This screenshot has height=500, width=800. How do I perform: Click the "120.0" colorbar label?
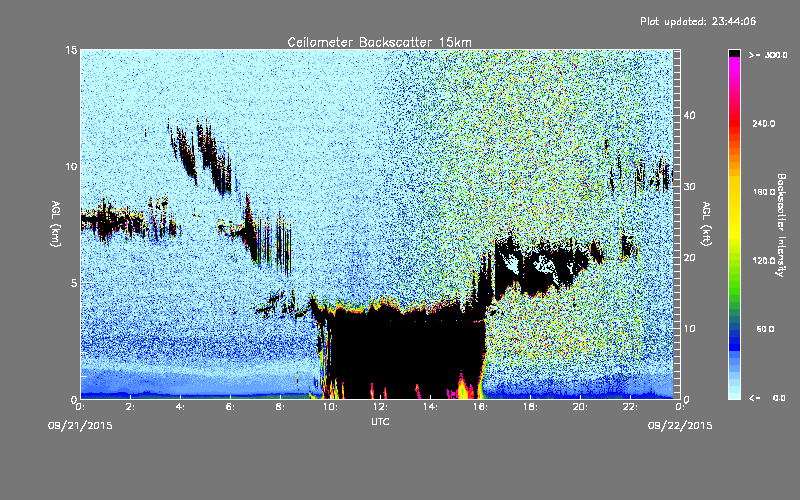pos(764,261)
